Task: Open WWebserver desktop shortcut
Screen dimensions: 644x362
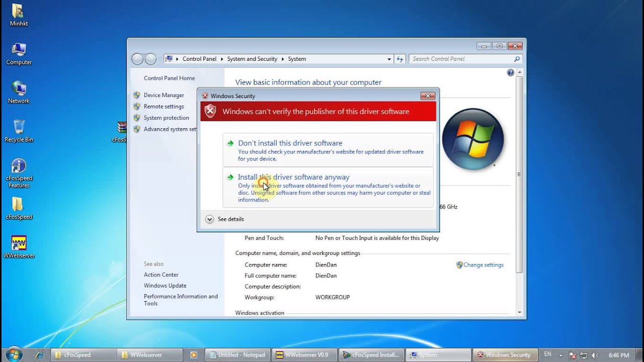Action: click(x=19, y=247)
